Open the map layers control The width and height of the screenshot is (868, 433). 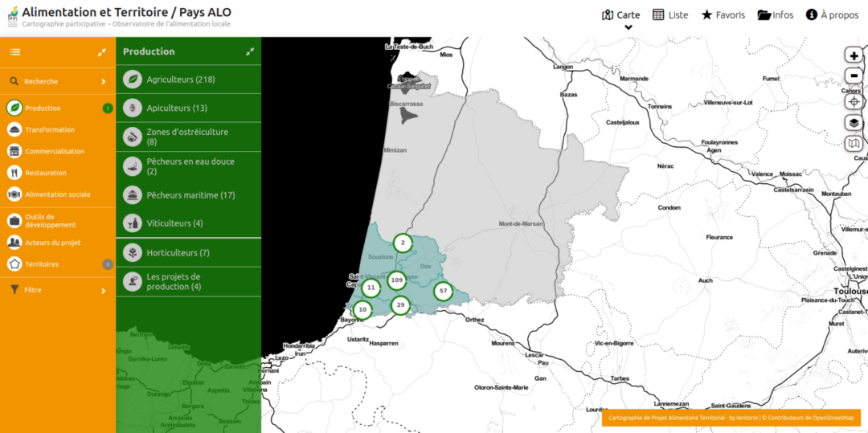click(x=854, y=123)
